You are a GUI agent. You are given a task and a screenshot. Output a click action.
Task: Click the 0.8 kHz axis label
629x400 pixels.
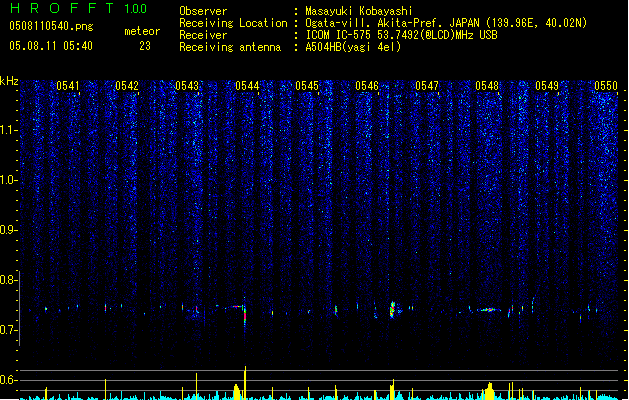pyautogui.click(x=8, y=280)
